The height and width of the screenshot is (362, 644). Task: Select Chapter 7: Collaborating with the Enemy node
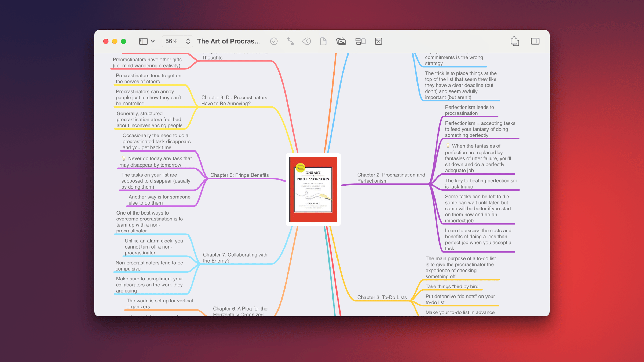tap(235, 258)
